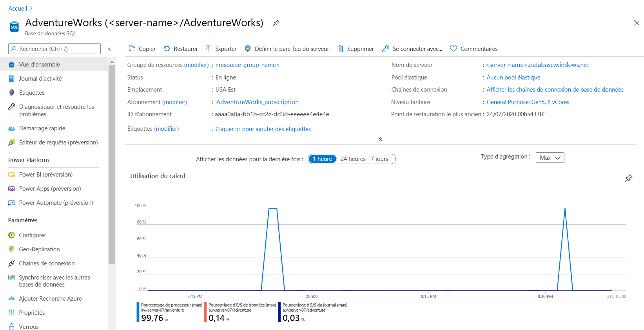Pin the Utilisation du calcul chart to dashboard
The height and width of the screenshot is (330, 644).
[629, 178]
